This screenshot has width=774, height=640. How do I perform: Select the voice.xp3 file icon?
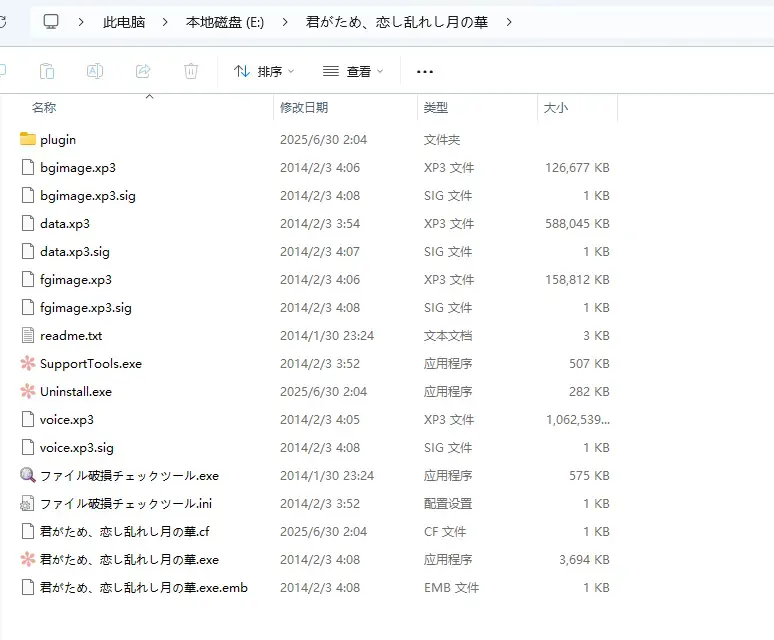(x=28, y=419)
